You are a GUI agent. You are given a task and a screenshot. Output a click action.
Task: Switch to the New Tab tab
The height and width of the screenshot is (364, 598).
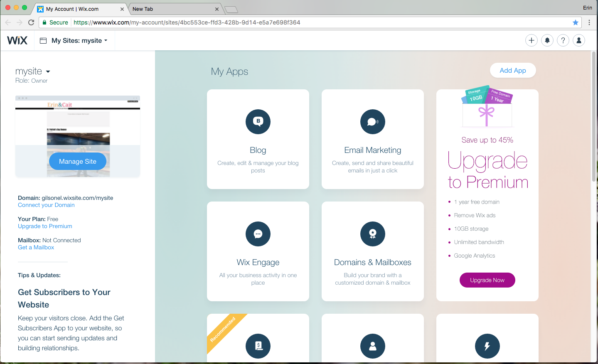[175, 9]
